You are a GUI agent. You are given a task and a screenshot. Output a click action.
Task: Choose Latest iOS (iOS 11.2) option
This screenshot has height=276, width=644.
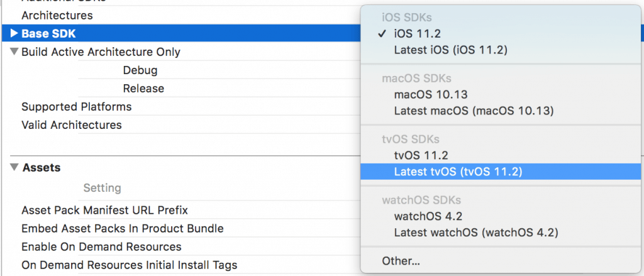click(x=450, y=50)
